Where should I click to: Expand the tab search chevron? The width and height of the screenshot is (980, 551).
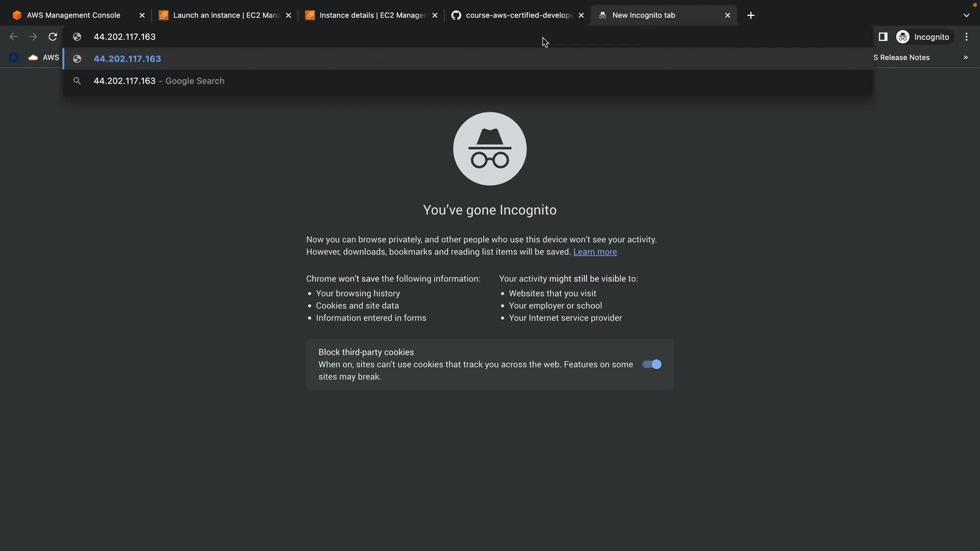click(x=966, y=15)
